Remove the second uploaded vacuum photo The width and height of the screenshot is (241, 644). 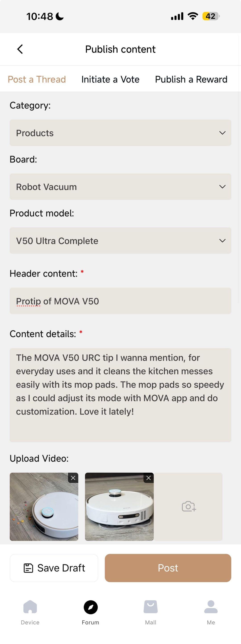point(148,478)
